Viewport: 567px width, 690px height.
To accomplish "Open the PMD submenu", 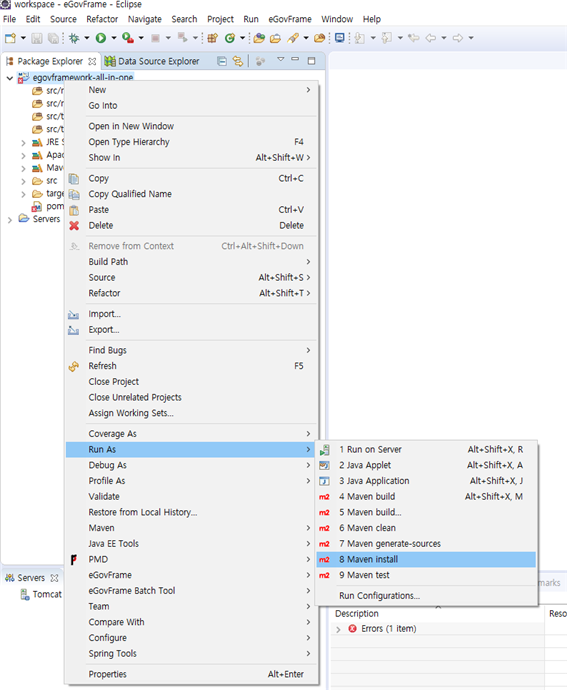I will coord(191,560).
